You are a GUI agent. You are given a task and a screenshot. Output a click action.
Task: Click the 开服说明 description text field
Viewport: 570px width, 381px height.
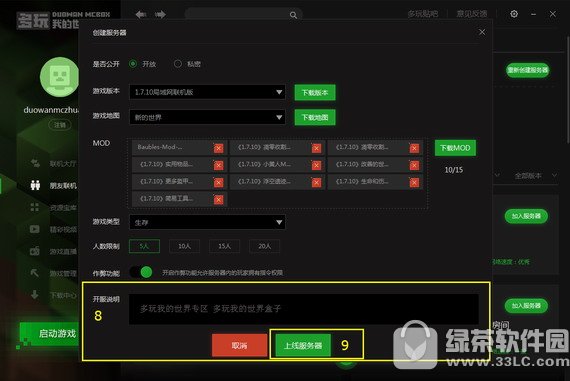point(304,309)
